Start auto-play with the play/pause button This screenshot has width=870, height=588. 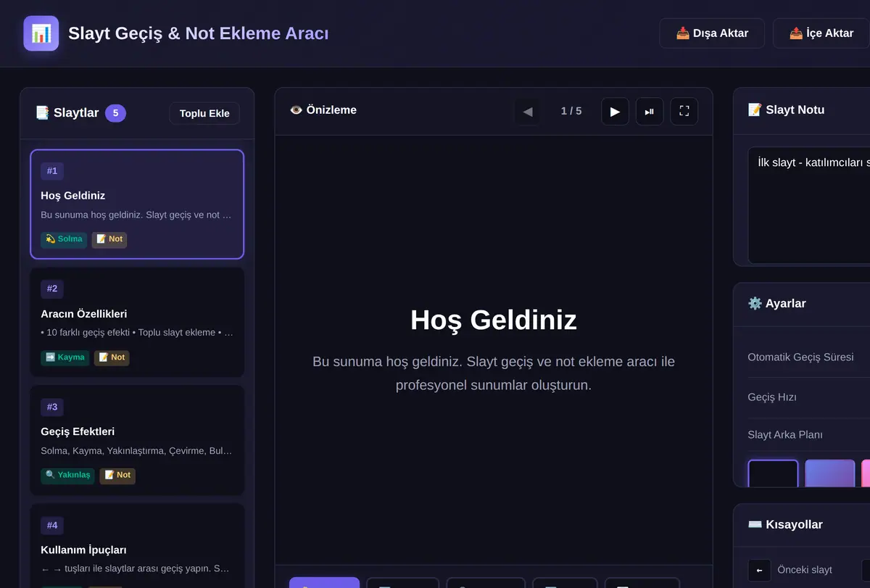click(650, 112)
